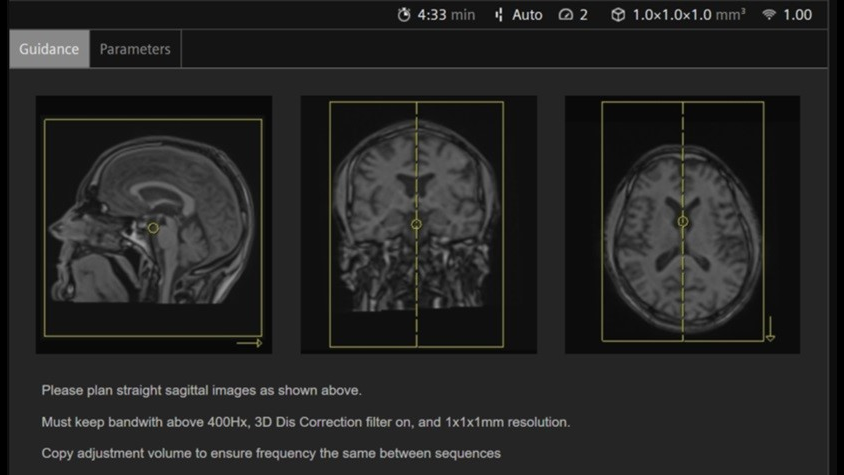Click the 1.0×1.0×1.0 mm³ resolution value
The width and height of the screenshot is (844, 475).
689,15
